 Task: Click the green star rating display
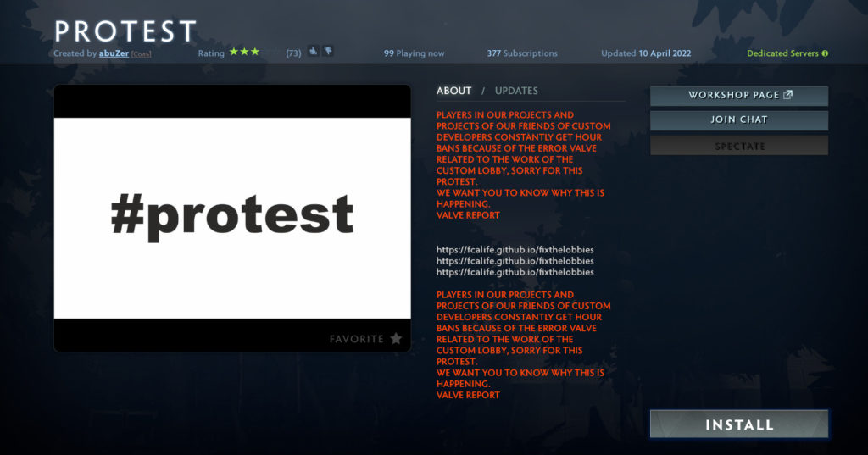click(244, 53)
